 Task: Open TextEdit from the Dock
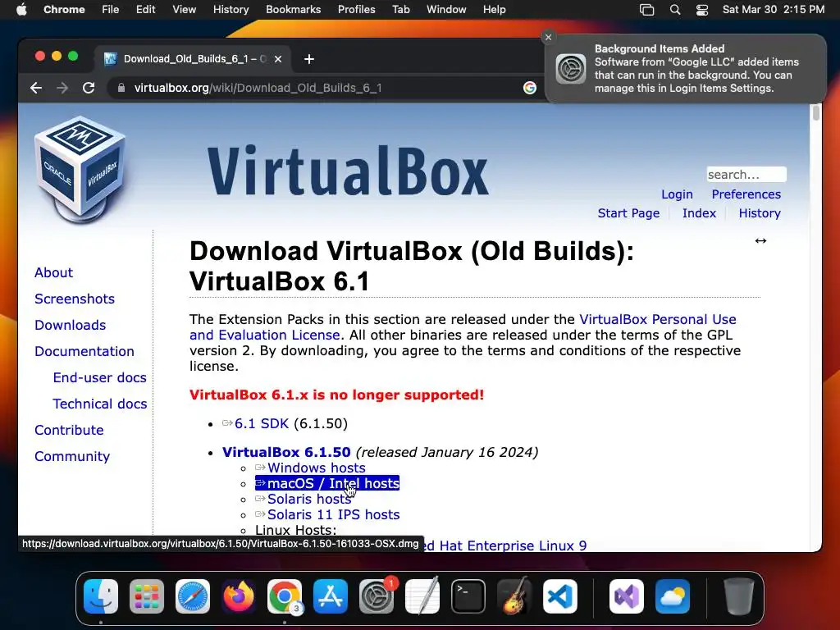coord(422,596)
